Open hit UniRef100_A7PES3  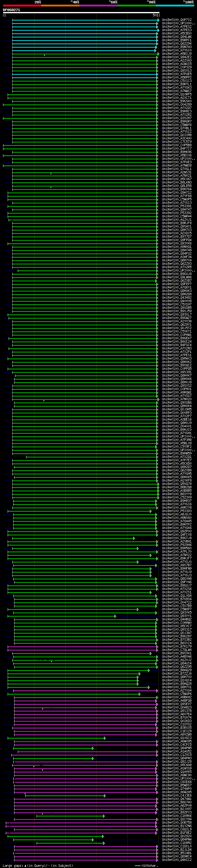pos(177,30)
